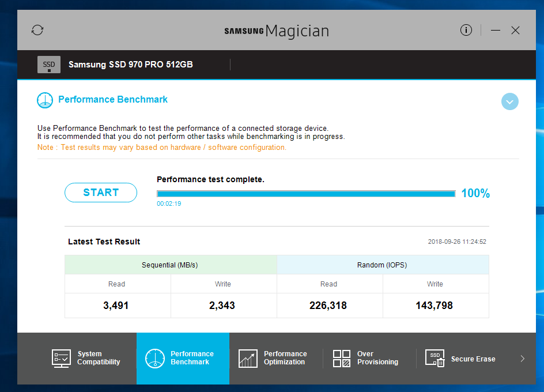Click the Random (IOPS) column header

click(383, 265)
